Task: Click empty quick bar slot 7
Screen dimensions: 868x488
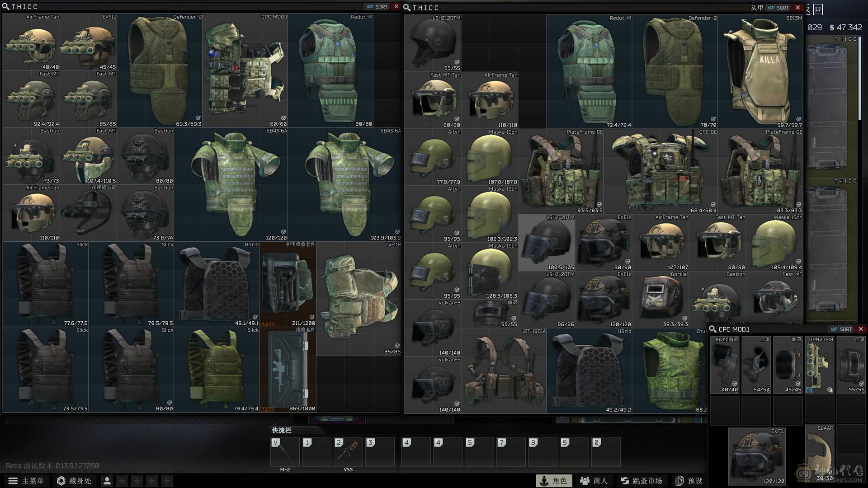Action: tap(511, 452)
